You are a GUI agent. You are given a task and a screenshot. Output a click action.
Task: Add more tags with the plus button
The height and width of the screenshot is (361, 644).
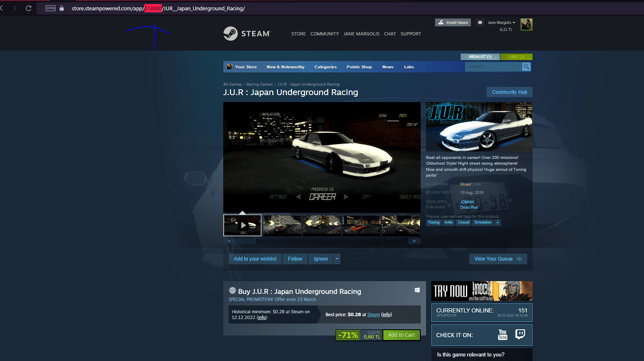coord(498,222)
